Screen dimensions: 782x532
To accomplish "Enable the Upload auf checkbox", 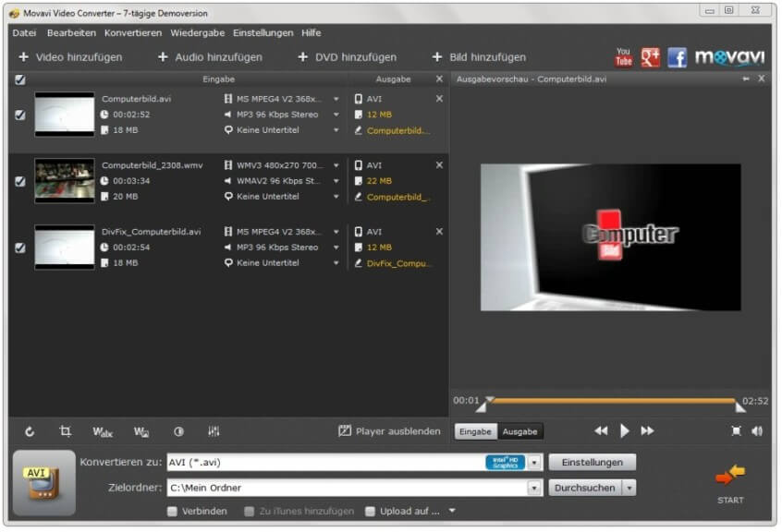I will tap(370, 511).
